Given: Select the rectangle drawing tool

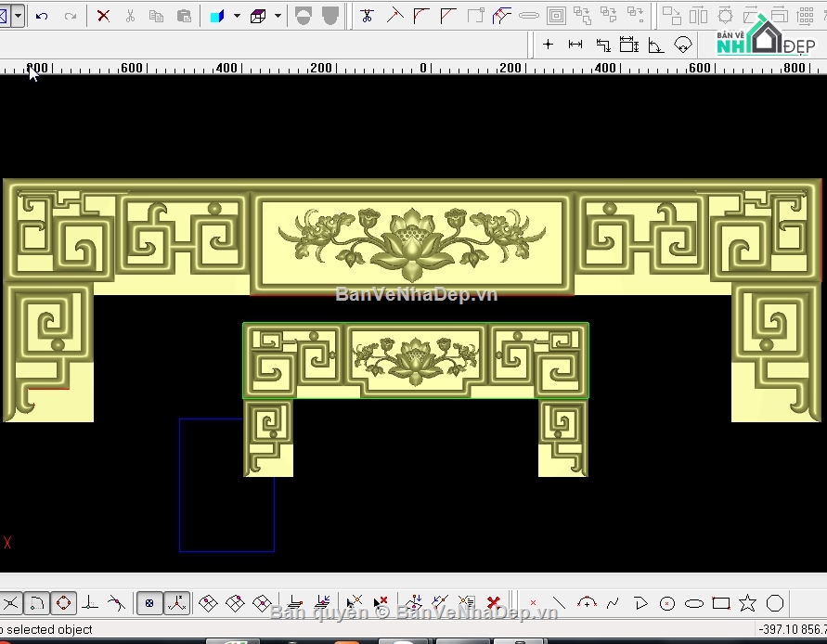Looking at the screenshot, I should 720,604.
